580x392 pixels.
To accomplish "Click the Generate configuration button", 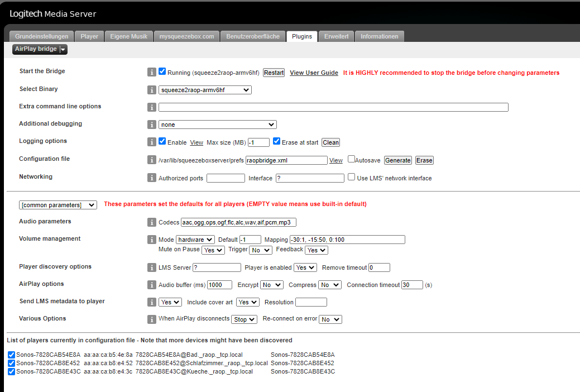I will click(397, 160).
